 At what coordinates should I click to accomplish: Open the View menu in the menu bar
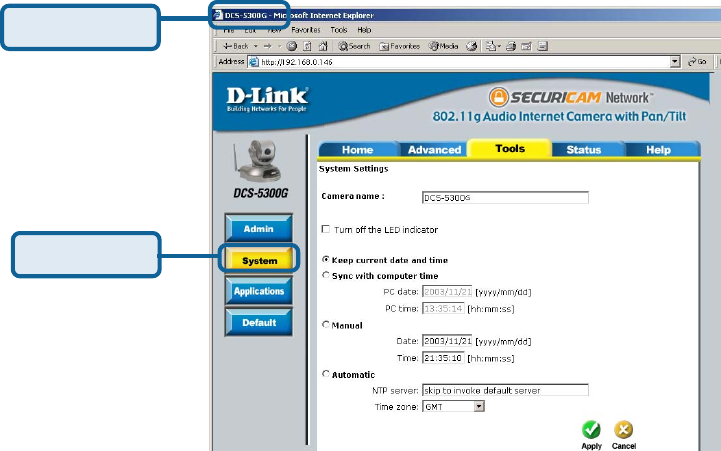pos(274,30)
